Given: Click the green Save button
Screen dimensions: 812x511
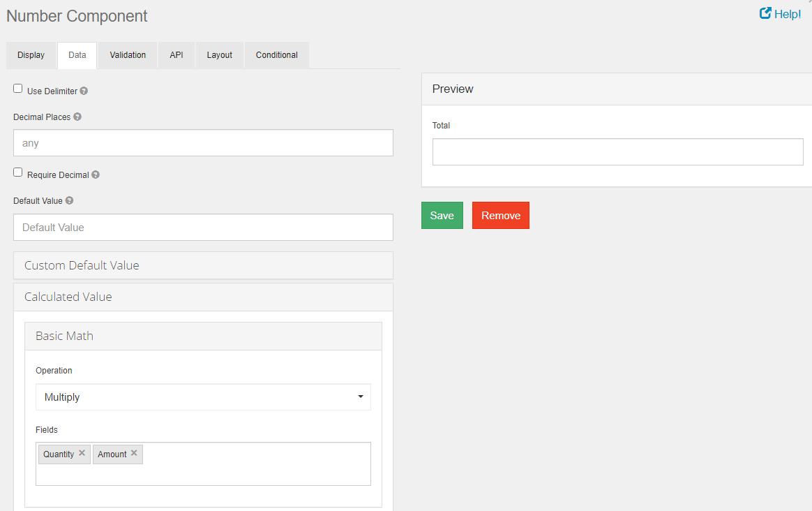Looking at the screenshot, I should point(442,216).
